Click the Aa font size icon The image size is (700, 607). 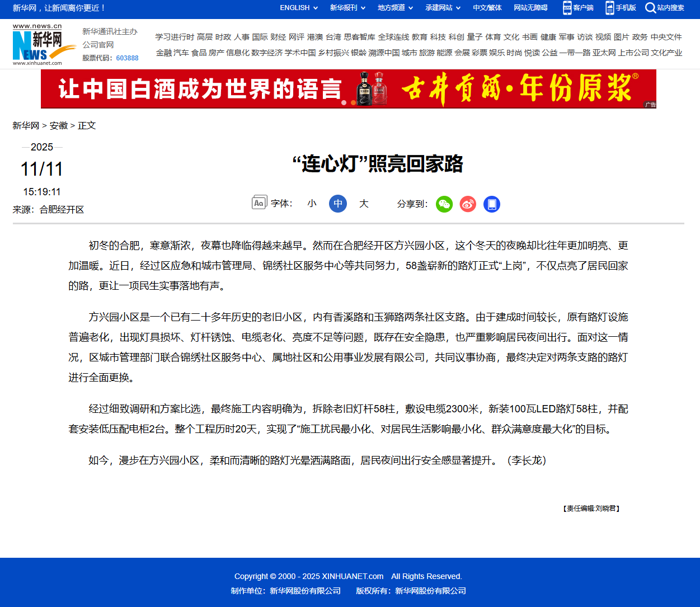pos(259,203)
